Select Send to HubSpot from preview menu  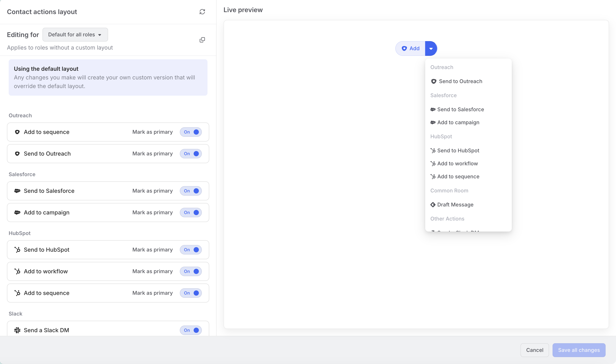[458, 151]
